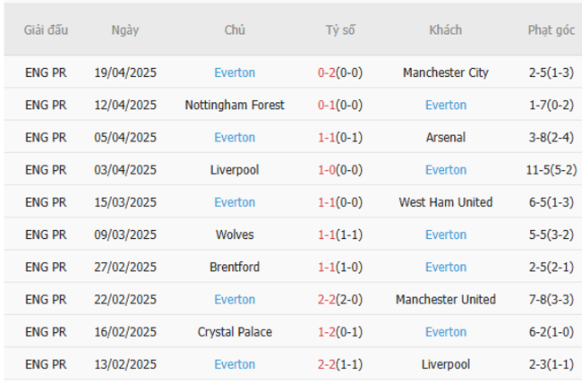Click Nottingham Forest team name
The height and width of the screenshot is (392, 582).
[235, 105]
